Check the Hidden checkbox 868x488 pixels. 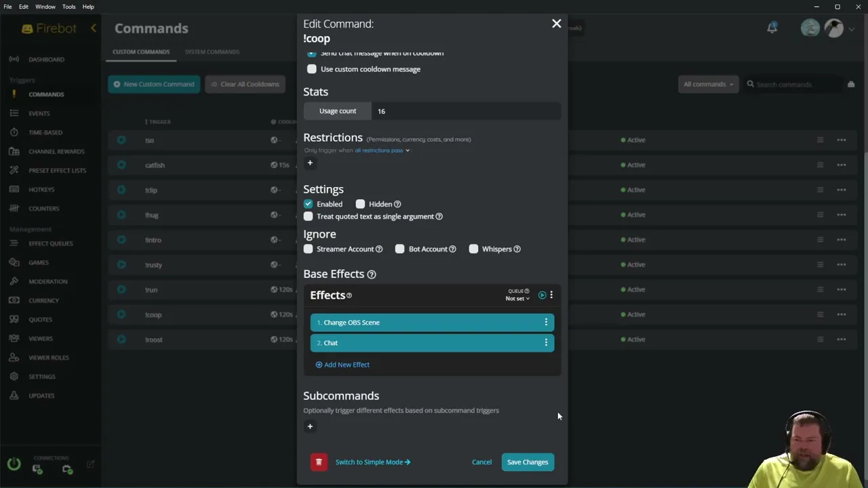coord(360,204)
